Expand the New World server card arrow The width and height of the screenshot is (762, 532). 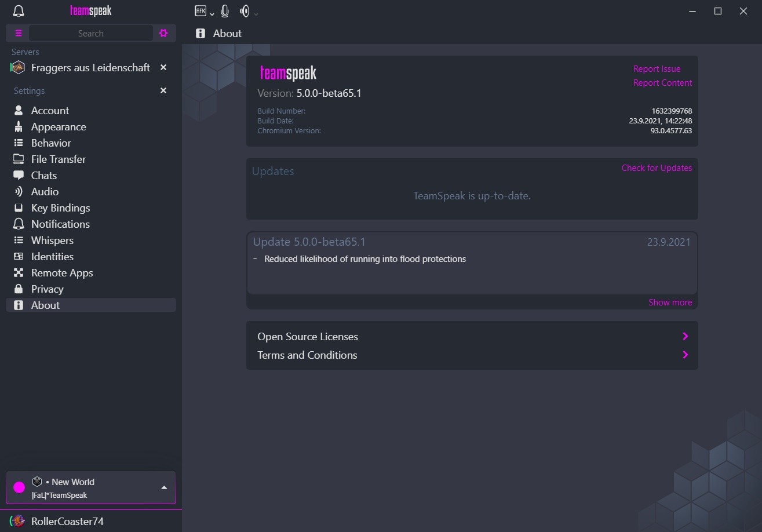coord(164,487)
